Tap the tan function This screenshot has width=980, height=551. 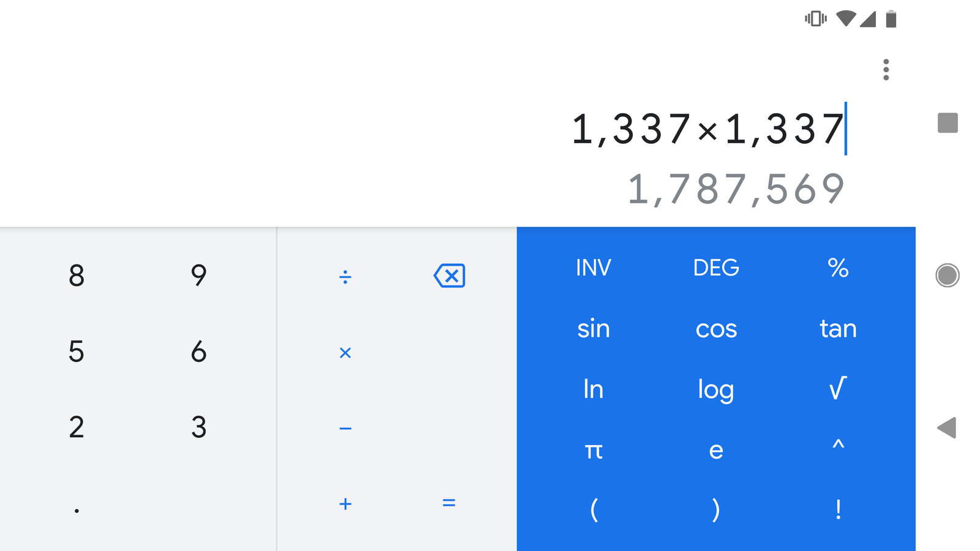click(838, 329)
